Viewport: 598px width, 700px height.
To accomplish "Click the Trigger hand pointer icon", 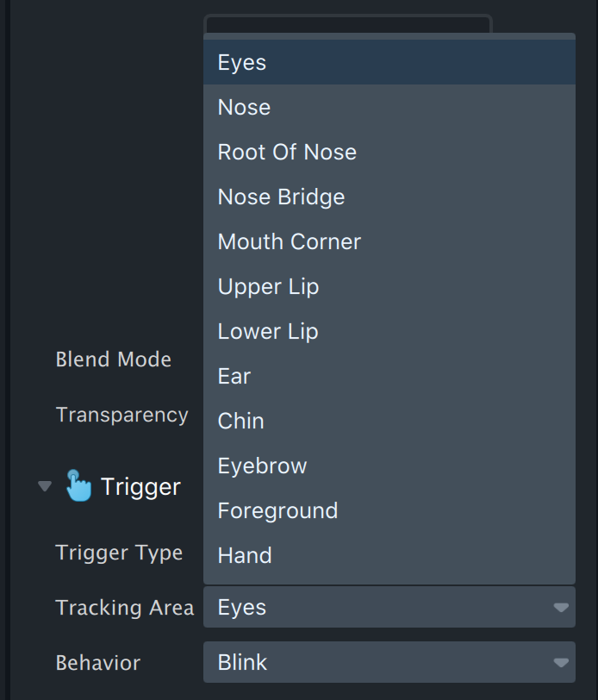I will 78,485.
